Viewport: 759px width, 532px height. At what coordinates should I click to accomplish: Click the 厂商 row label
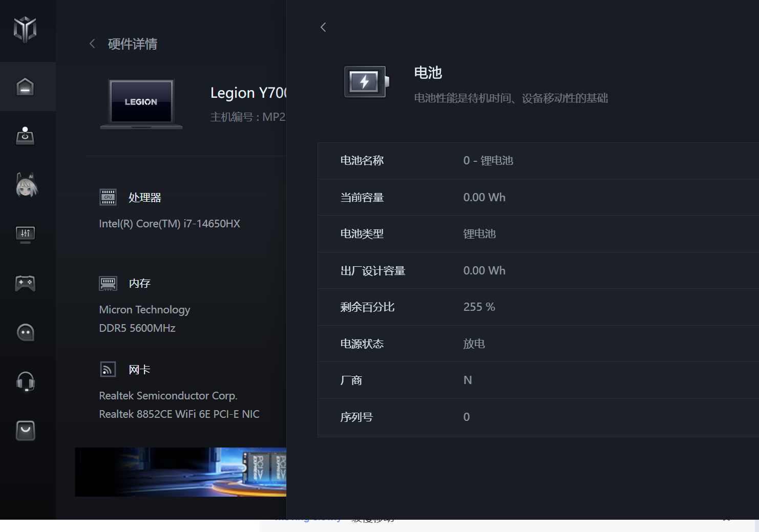(351, 380)
